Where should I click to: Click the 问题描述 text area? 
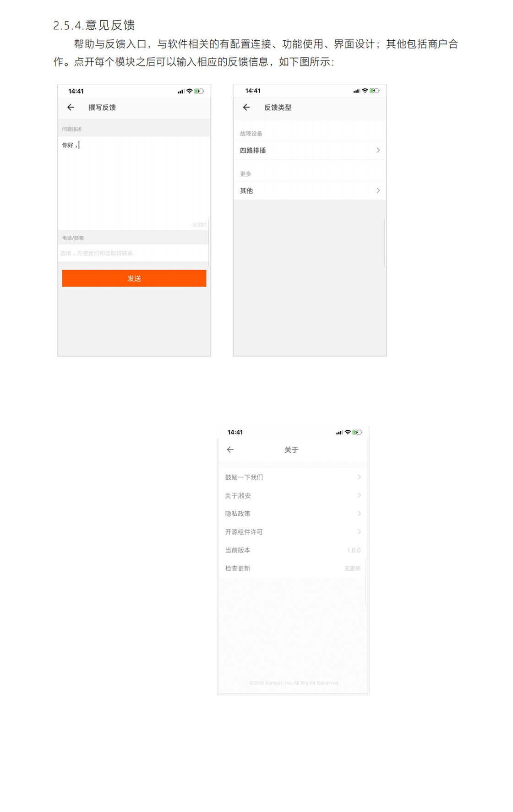133,183
